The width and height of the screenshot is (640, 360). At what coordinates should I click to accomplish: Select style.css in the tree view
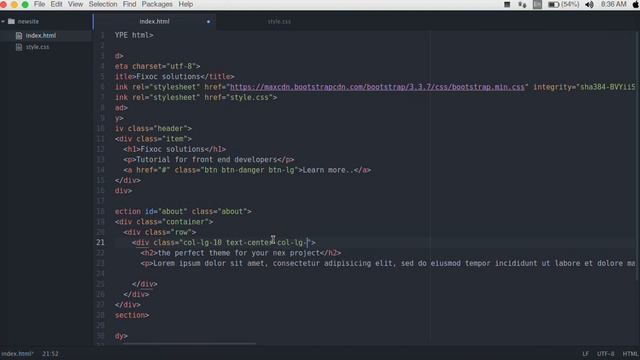pos(38,47)
